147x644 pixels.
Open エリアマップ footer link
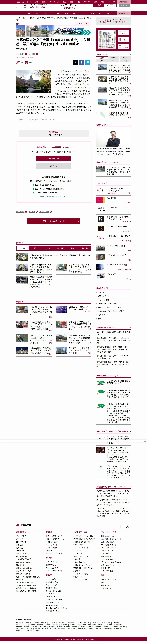[x=21, y=542]
